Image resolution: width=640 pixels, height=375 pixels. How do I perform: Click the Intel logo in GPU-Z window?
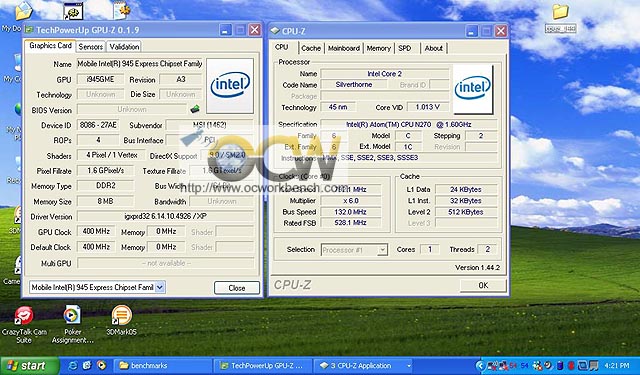pyautogui.click(x=230, y=86)
